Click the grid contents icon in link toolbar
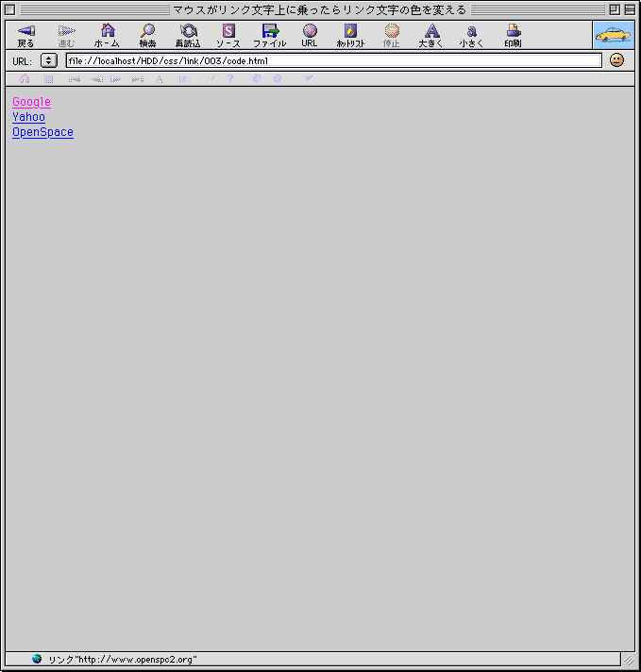 click(x=49, y=79)
